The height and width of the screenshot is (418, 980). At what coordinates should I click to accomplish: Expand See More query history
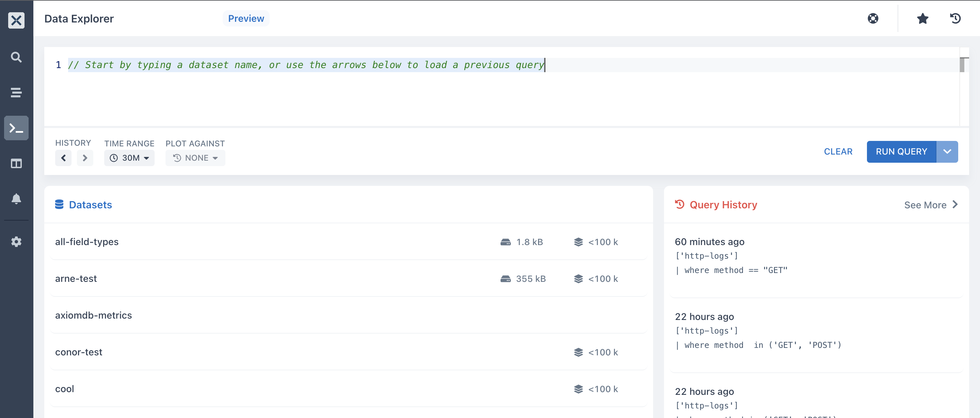point(931,205)
